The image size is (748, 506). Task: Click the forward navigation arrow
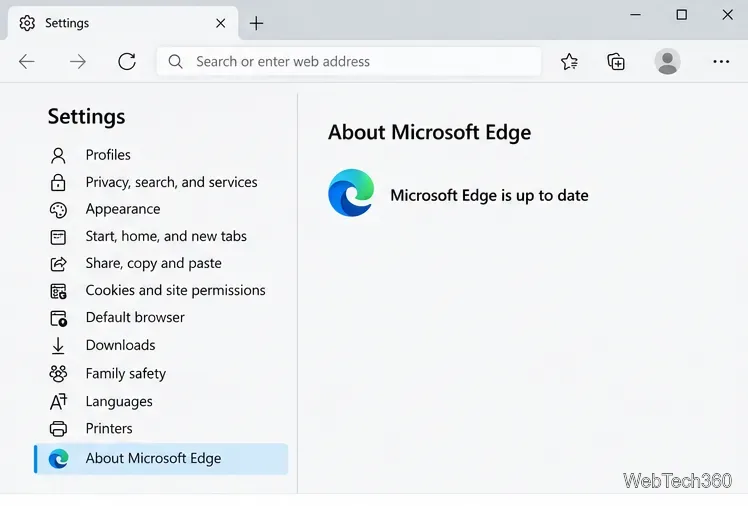(x=77, y=62)
